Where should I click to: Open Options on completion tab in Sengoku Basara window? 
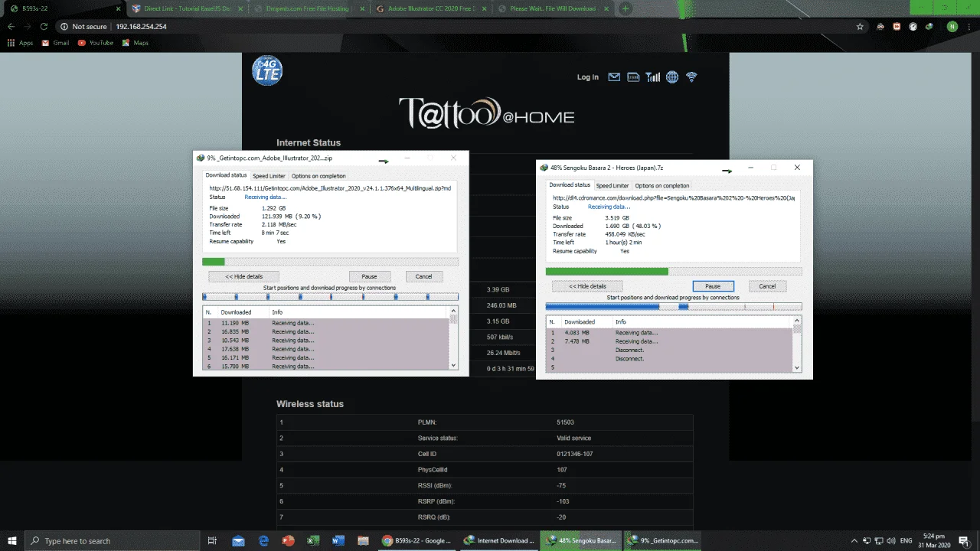[662, 185]
